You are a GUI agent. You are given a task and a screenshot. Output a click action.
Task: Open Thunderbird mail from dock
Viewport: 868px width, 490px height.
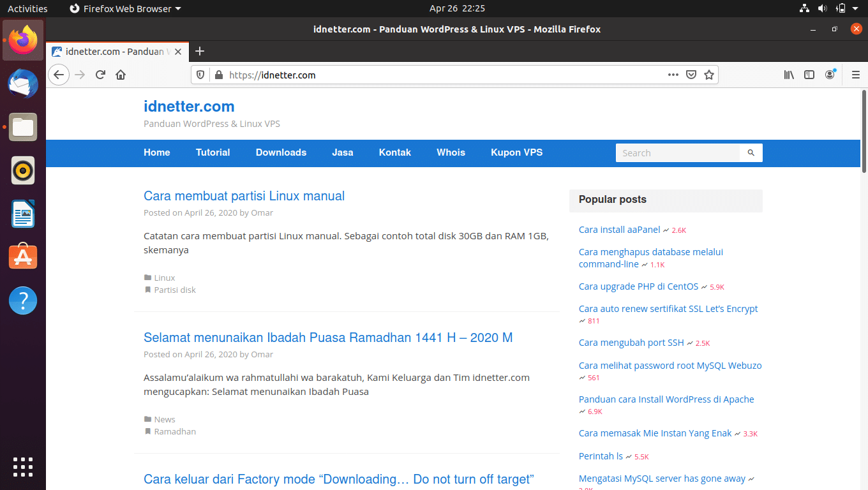(23, 84)
